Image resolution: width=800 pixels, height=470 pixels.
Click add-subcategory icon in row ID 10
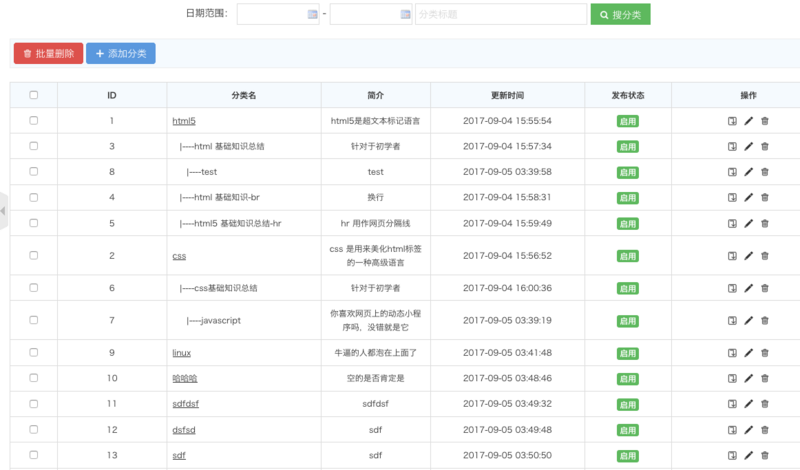coord(732,378)
